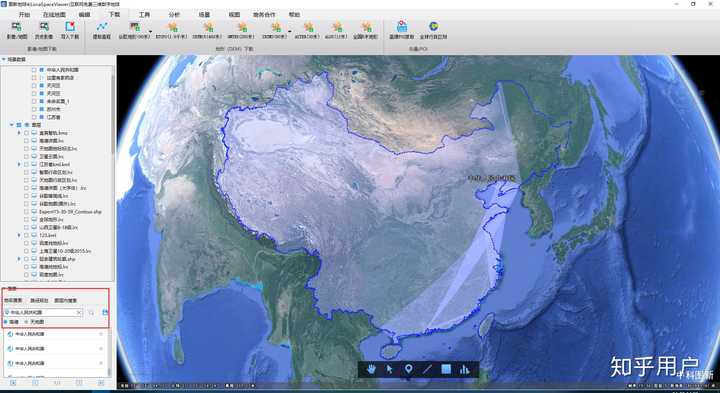Screen dimensions: 720x393
Task: Pick the line drawing tool
Action: (x=427, y=369)
